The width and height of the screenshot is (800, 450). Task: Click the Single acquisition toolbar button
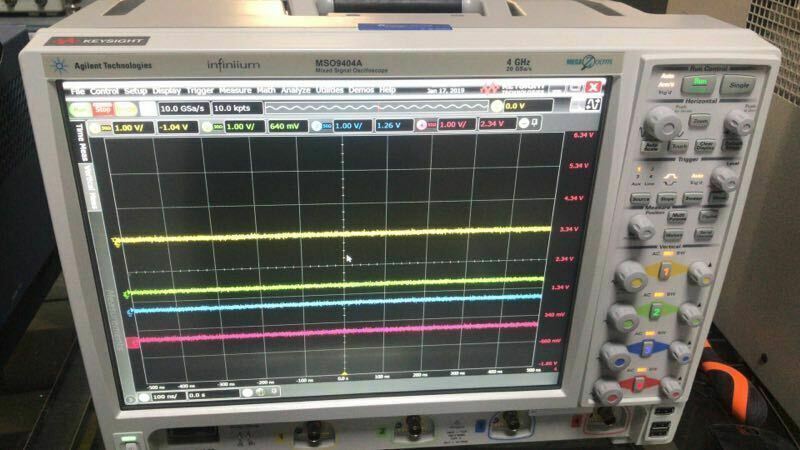click(x=125, y=108)
